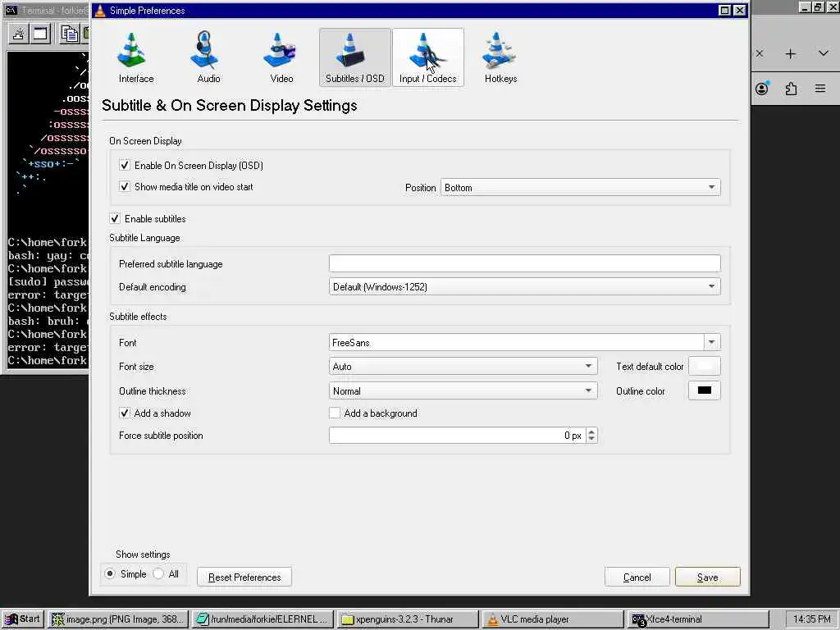The height and width of the screenshot is (630, 840).
Task: Save the preferences
Action: pos(708,577)
